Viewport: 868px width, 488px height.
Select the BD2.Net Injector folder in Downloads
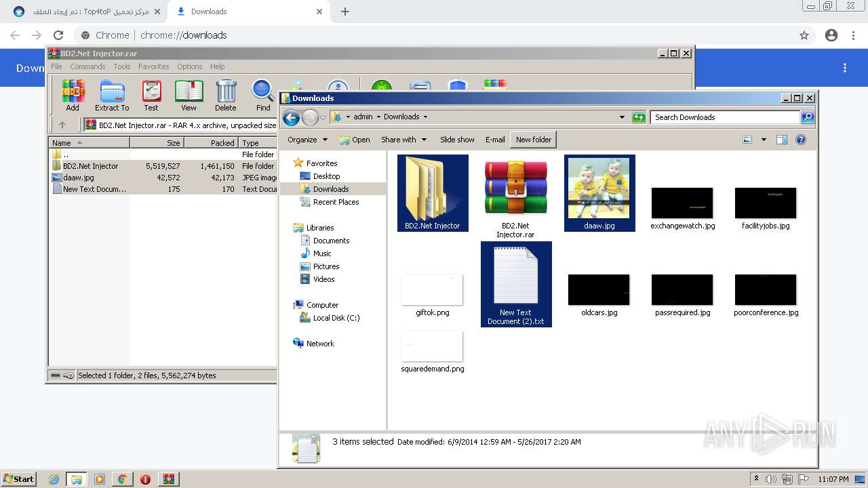click(433, 193)
